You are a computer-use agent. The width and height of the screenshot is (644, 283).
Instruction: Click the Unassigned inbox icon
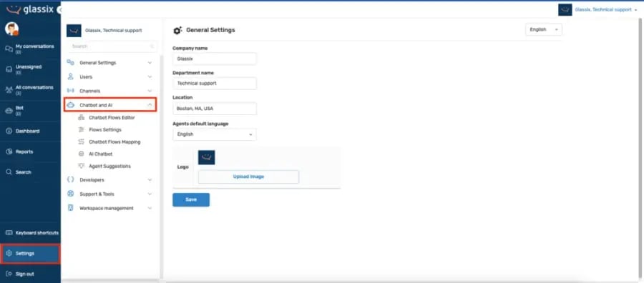click(9, 69)
